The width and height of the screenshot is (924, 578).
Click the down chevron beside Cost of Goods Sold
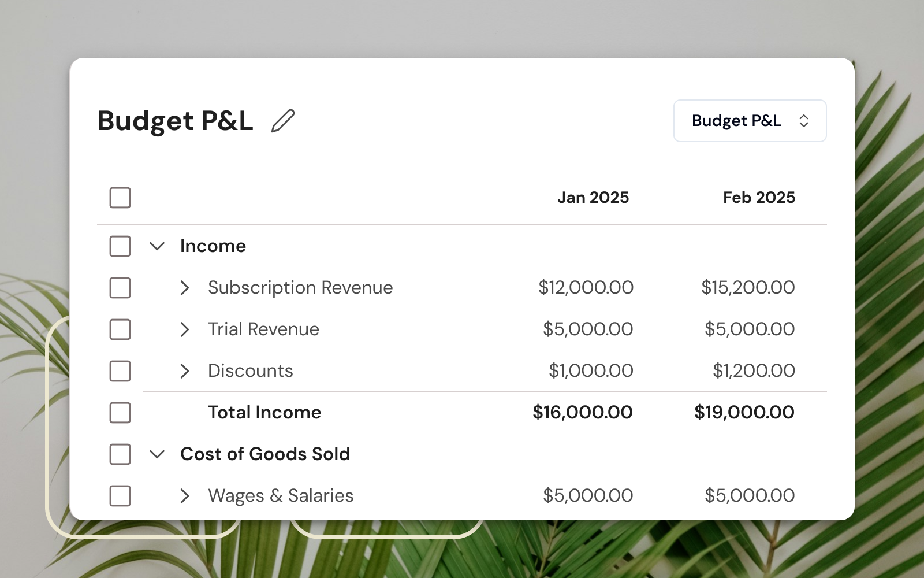click(157, 454)
